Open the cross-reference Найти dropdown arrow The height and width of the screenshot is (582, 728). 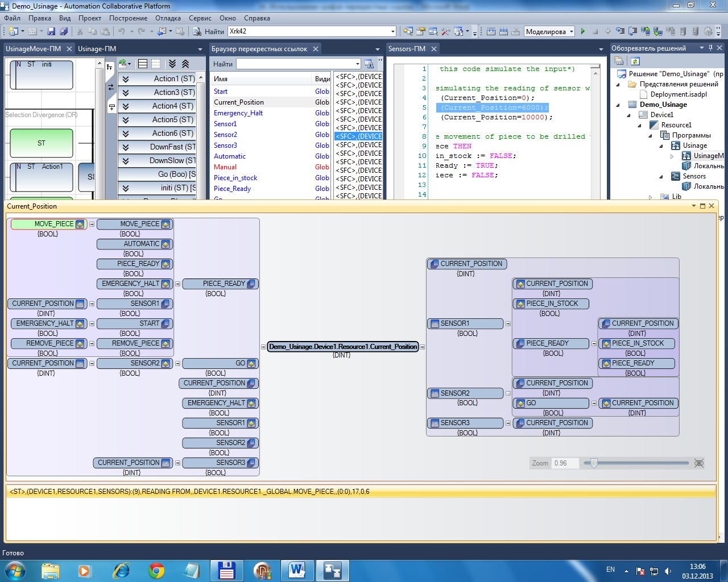(358, 64)
